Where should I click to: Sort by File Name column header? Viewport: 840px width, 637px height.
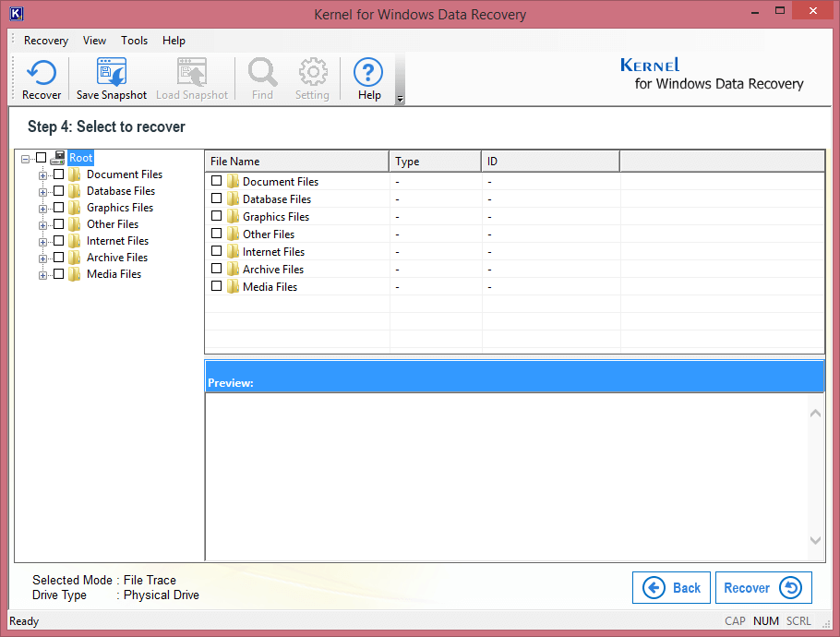(297, 162)
